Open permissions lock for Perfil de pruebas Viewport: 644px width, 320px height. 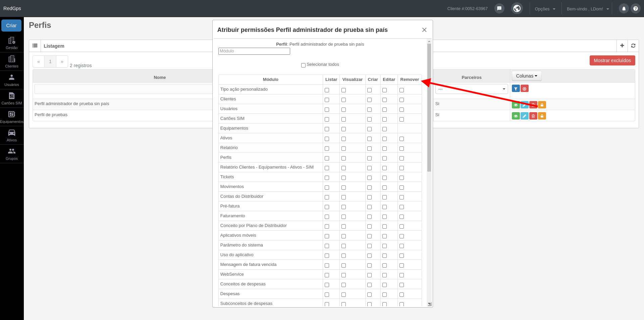coord(542,116)
